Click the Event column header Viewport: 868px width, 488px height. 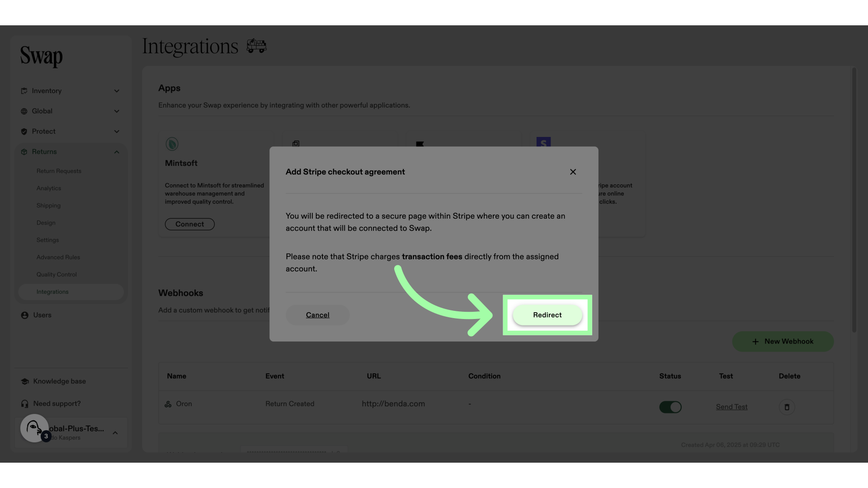point(275,376)
